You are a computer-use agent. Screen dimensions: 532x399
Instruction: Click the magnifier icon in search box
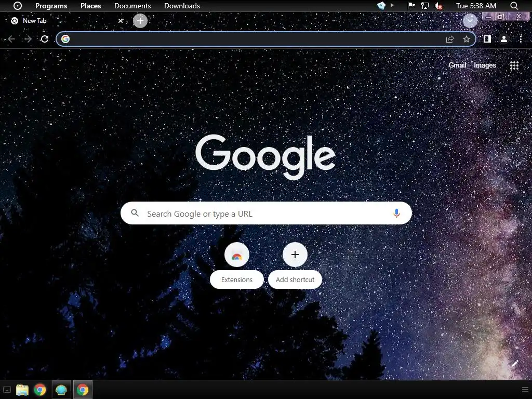[135, 213]
